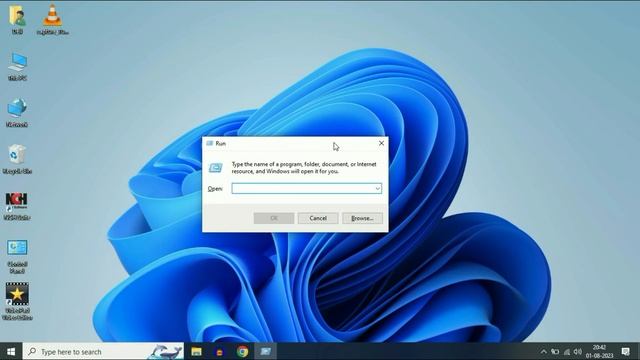The height and width of the screenshot is (360, 640).
Task: Select the Recycle Bin desktop icon
Action: 17,160
